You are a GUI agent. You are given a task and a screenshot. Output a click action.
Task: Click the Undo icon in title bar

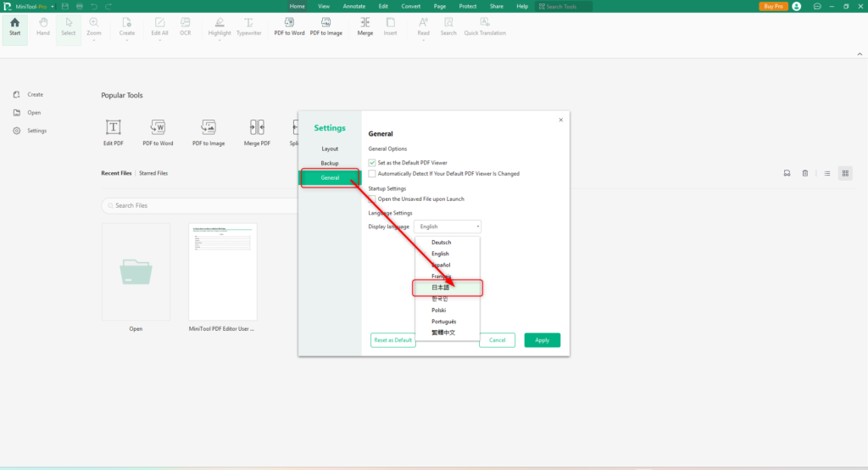tap(94, 6)
